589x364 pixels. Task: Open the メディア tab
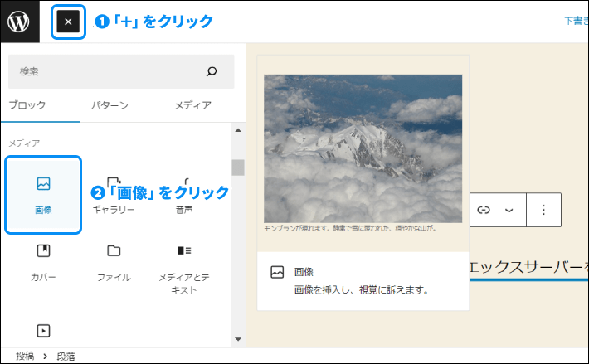click(x=192, y=105)
